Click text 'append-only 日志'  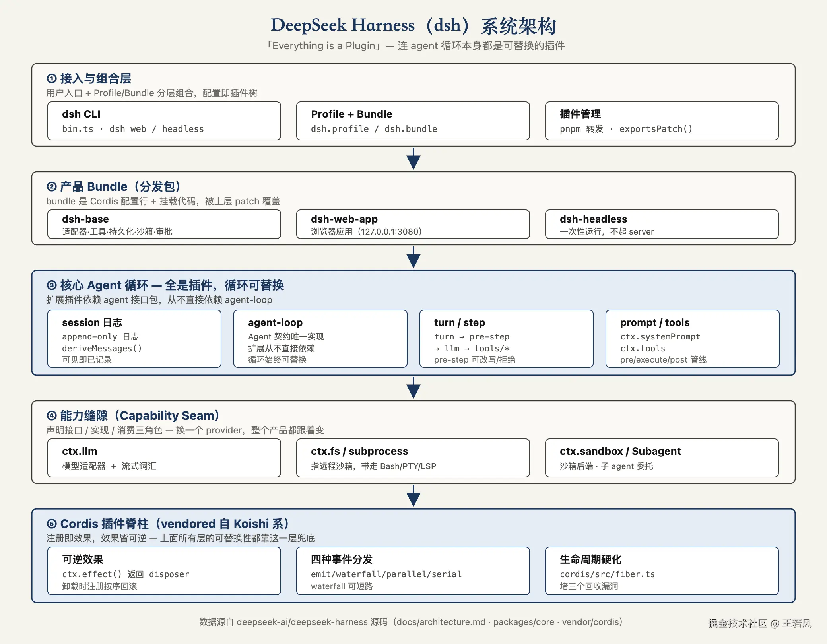101,337
